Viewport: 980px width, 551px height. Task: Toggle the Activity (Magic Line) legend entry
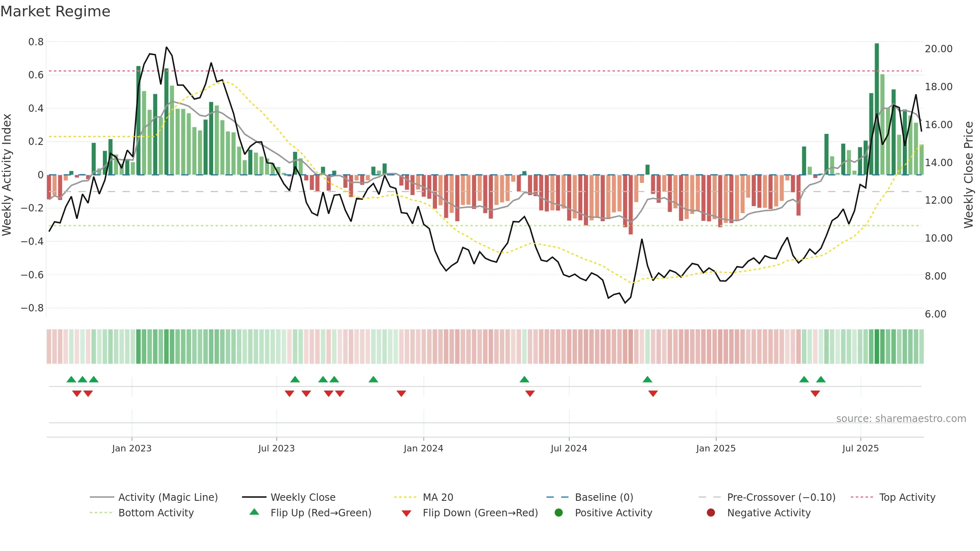point(154,497)
